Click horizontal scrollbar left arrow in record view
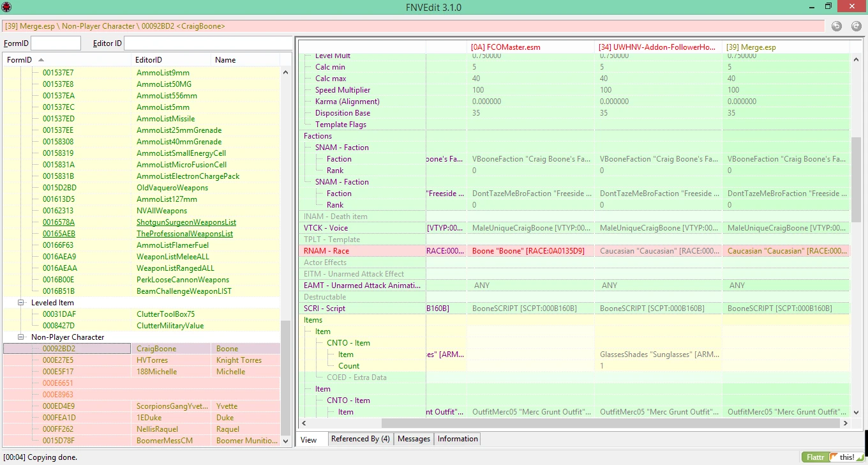 click(x=304, y=423)
